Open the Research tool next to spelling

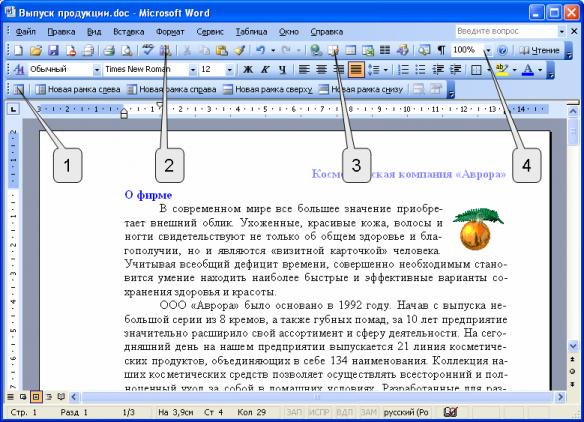click(165, 50)
